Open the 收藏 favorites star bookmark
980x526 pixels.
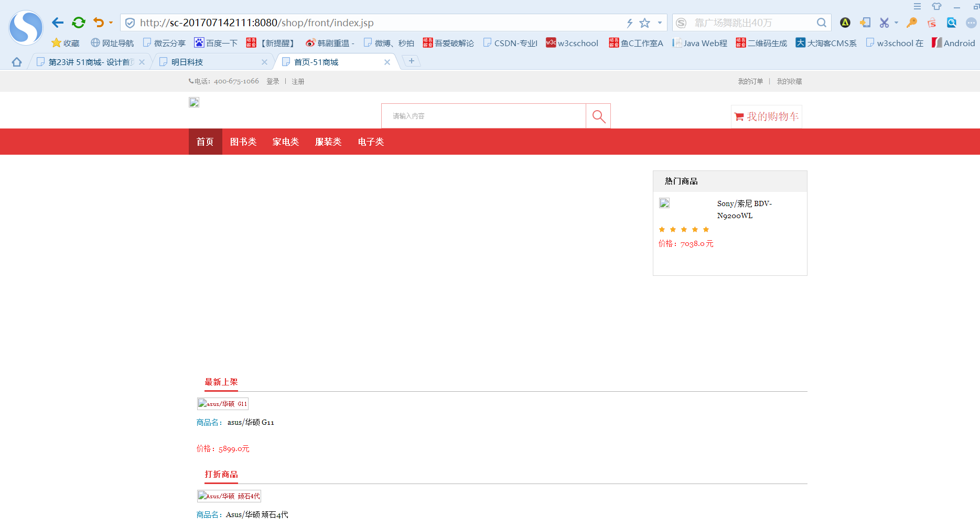(x=66, y=43)
